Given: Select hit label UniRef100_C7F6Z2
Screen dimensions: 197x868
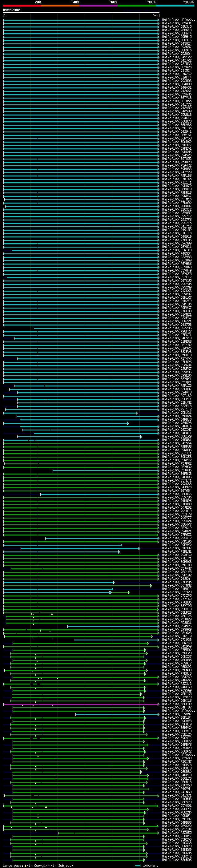Looking at the screenshot, I should [x=177, y=535].
